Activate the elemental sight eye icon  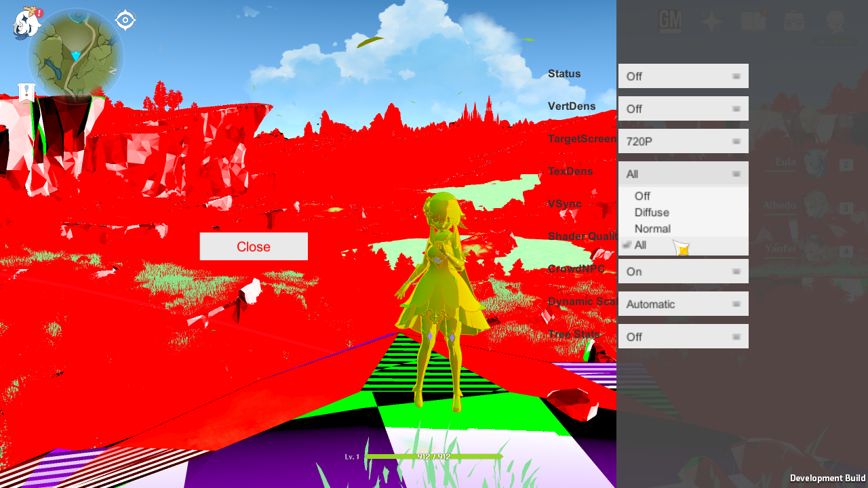click(125, 20)
